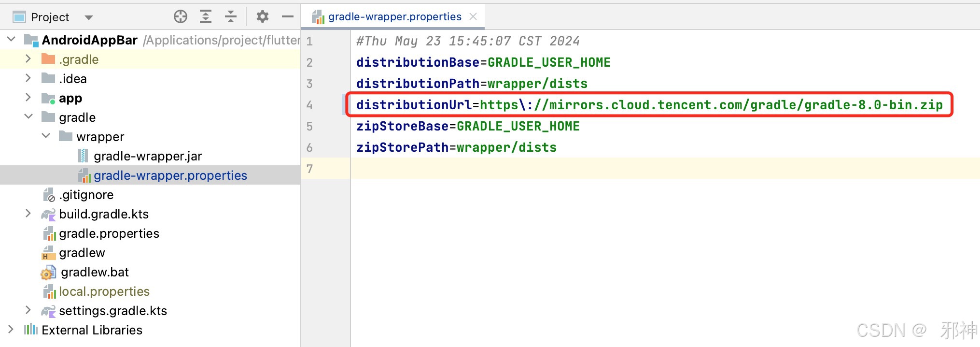Click the External Libraries library icon
Viewport: 980px width, 347px height.
point(31,330)
